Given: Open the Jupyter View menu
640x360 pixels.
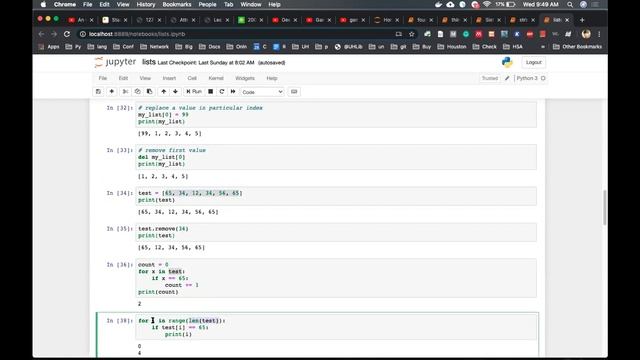Looking at the screenshot, I should (x=145, y=78).
